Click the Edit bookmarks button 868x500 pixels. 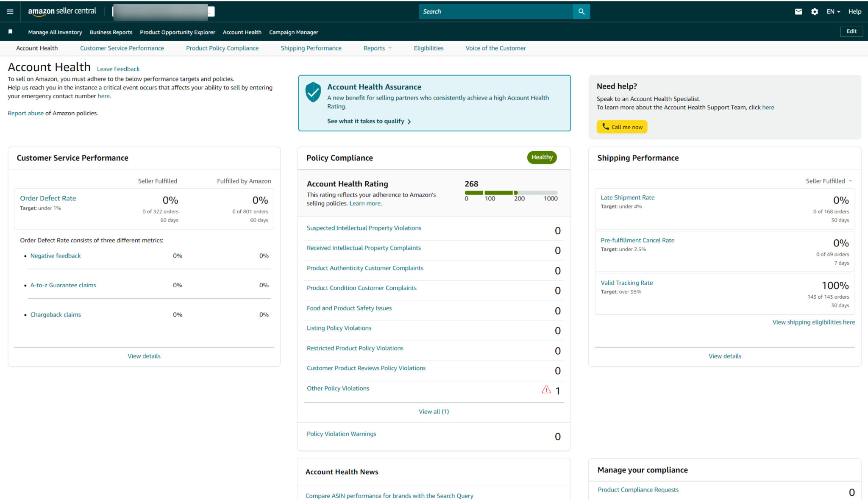851,31
